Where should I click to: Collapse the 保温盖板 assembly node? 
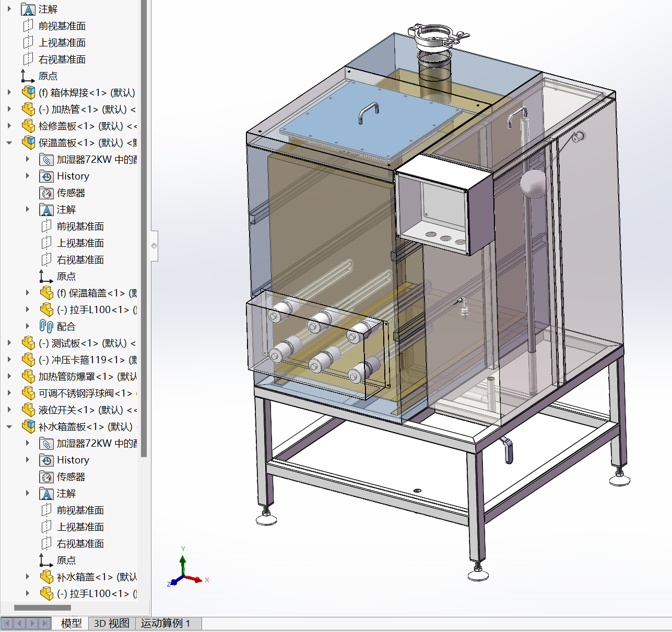coord(9,143)
